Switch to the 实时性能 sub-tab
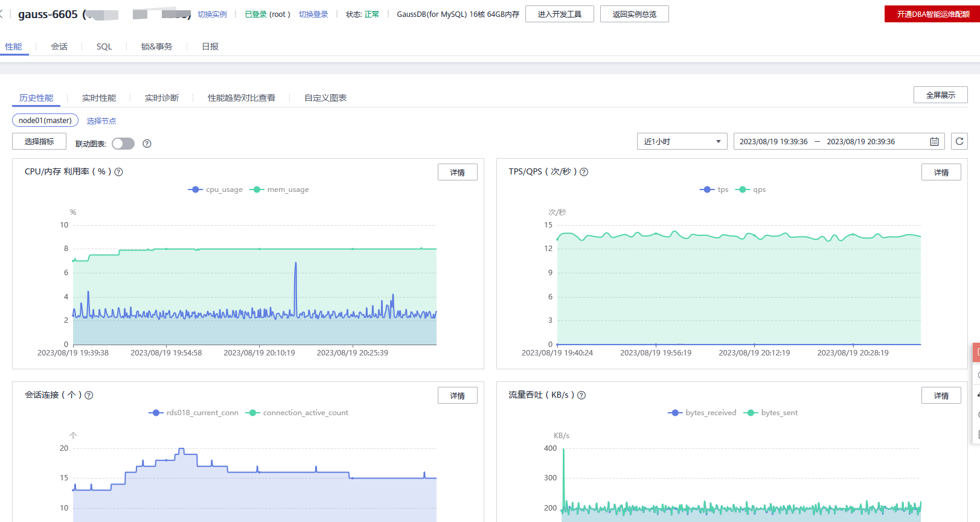980x522 pixels. 99,98
